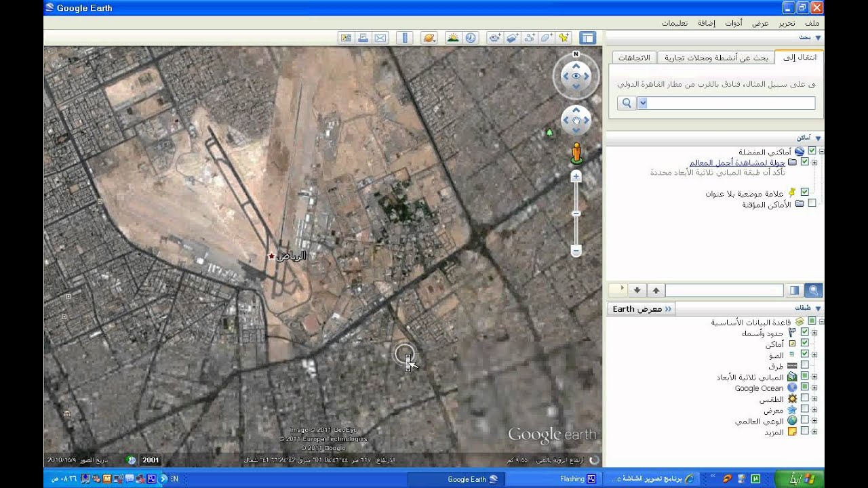This screenshot has width=868, height=488.
Task: Expand the حدود وأسماء layer node
Action: click(x=814, y=332)
